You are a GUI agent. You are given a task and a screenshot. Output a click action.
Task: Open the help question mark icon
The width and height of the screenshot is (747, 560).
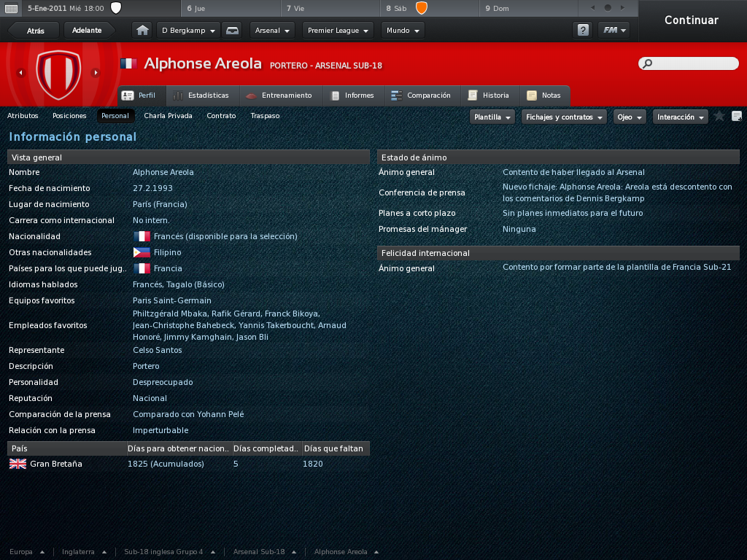(583, 31)
